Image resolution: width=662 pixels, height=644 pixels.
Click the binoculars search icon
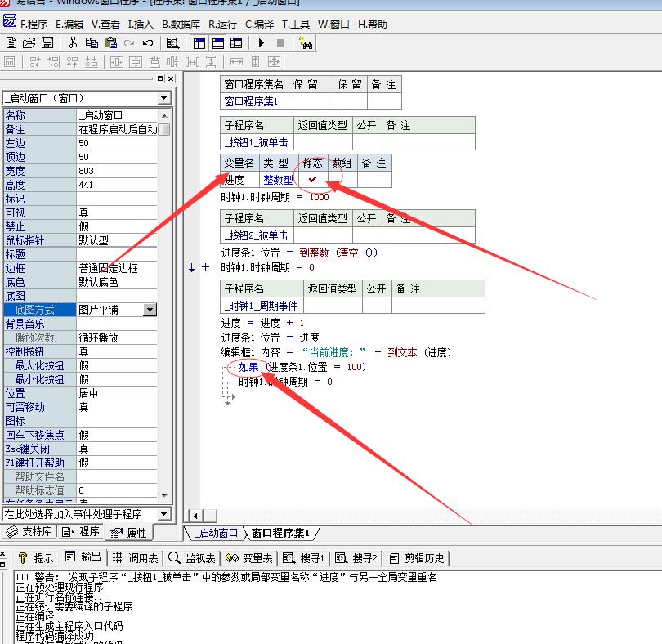click(x=306, y=42)
